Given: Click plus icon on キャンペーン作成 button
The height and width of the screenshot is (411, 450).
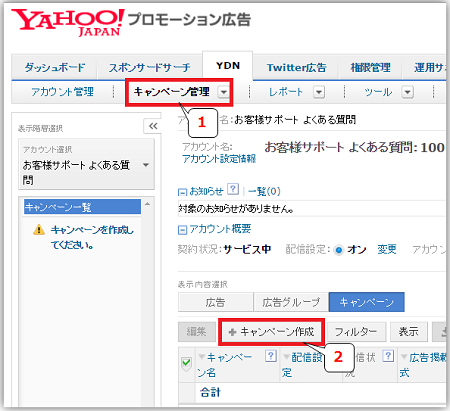Looking at the screenshot, I should click(x=232, y=332).
